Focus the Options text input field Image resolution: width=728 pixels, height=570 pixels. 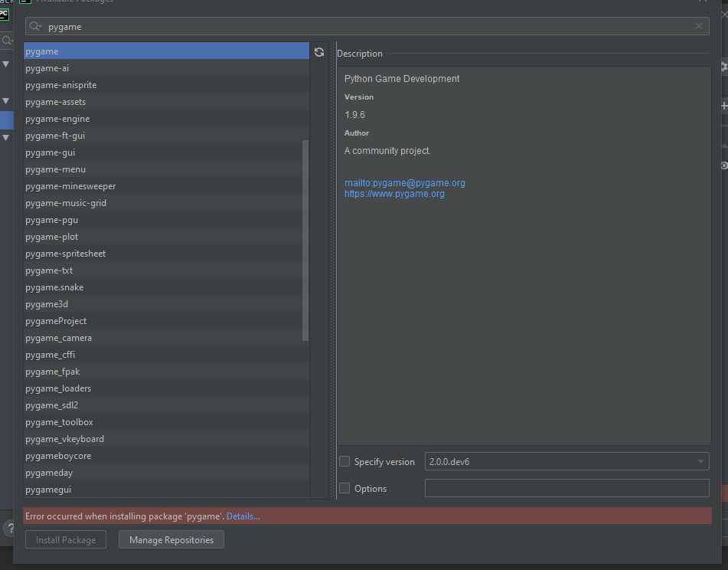pos(566,489)
